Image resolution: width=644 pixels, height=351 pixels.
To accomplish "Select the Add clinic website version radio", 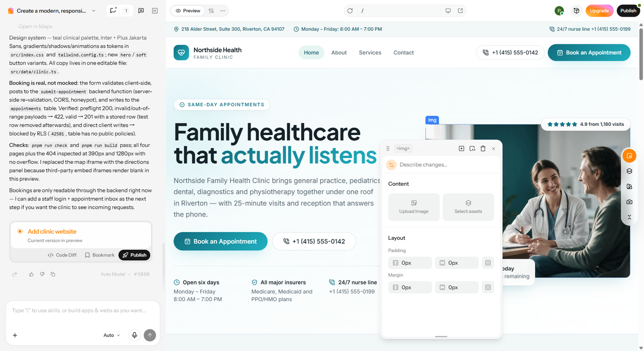I will pos(20,232).
